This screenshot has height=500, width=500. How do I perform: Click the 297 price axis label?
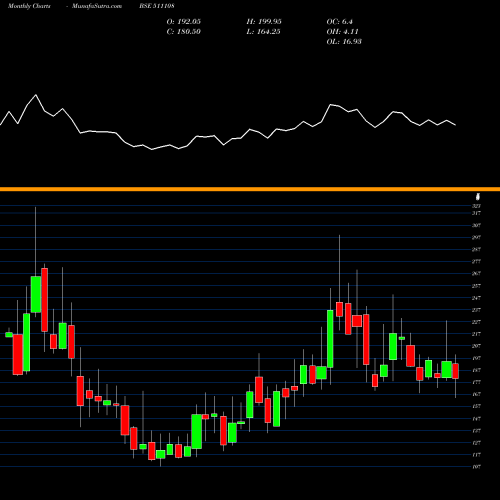[476, 237]
